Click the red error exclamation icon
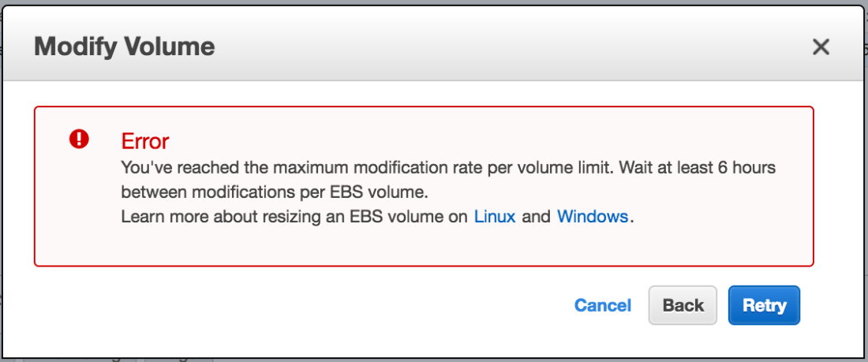 coord(80,140)
